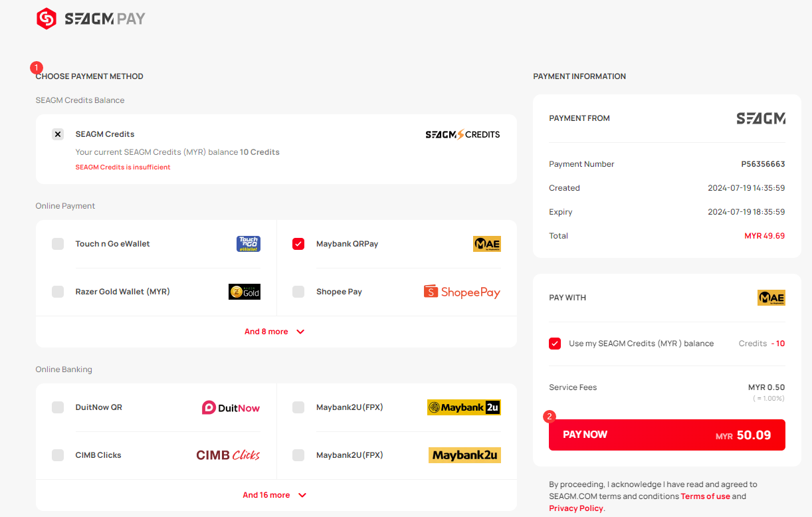Click the MAE logo beside Maybank QRPay

click(x=487, y=244)
